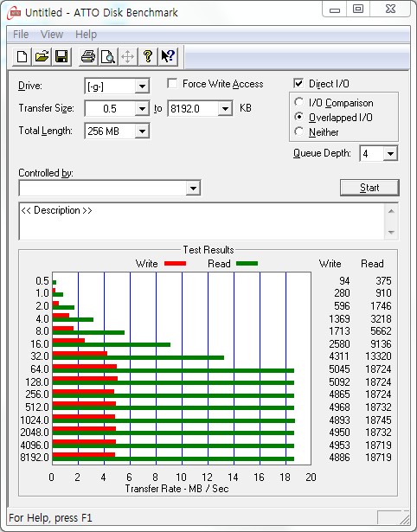Click into the Description text box
The width and height of the screenshot is (417, 532).
[x=202, y=221]
